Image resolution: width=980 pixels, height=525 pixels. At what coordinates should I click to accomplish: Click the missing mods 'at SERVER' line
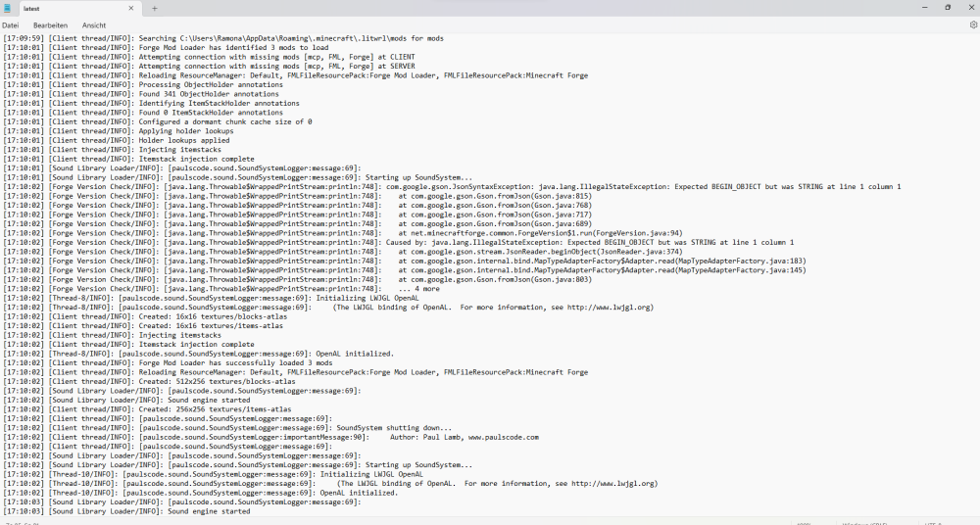[209, 67]
